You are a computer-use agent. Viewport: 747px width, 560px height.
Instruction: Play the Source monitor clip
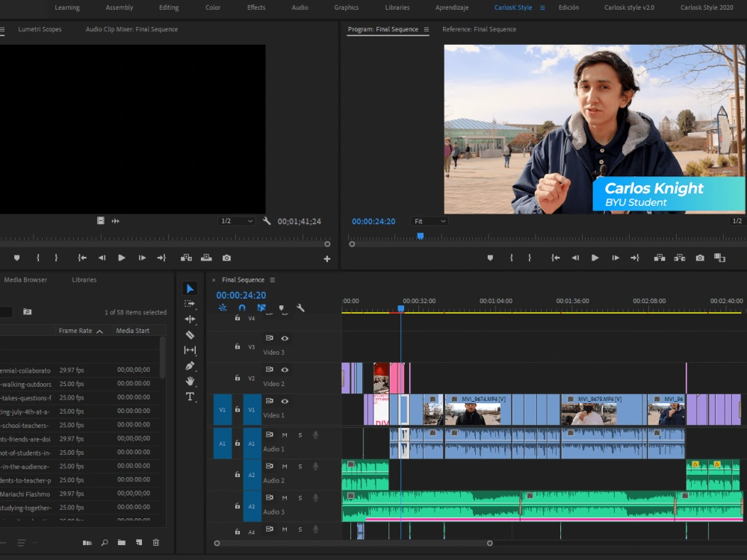click(122, 258)
